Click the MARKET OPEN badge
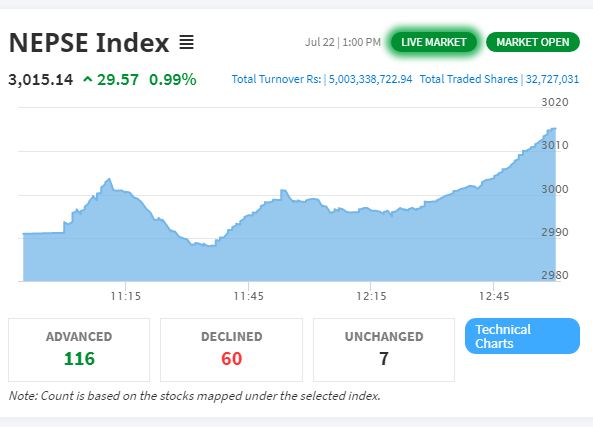593x427 pixels. pyautogui.click(x=532, y=42)
